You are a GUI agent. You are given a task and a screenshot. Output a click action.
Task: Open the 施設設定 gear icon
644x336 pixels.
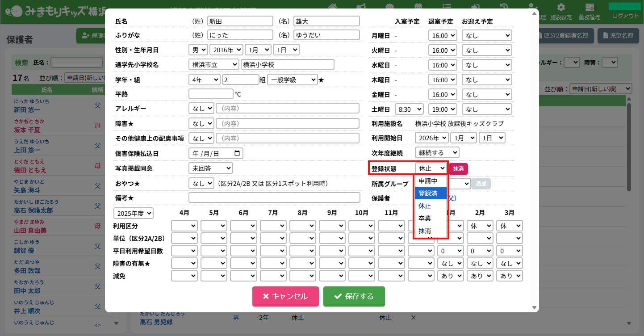pyautogui.click(x=561, y=8)
